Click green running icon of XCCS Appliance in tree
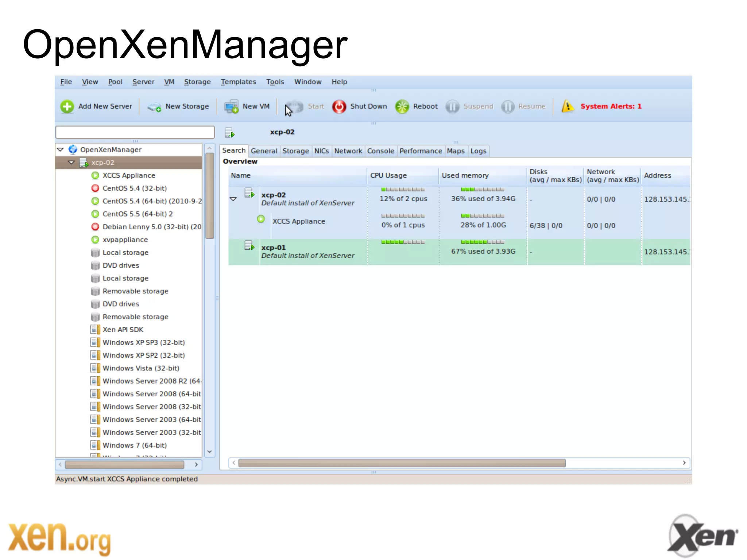 tap(95, 175)
